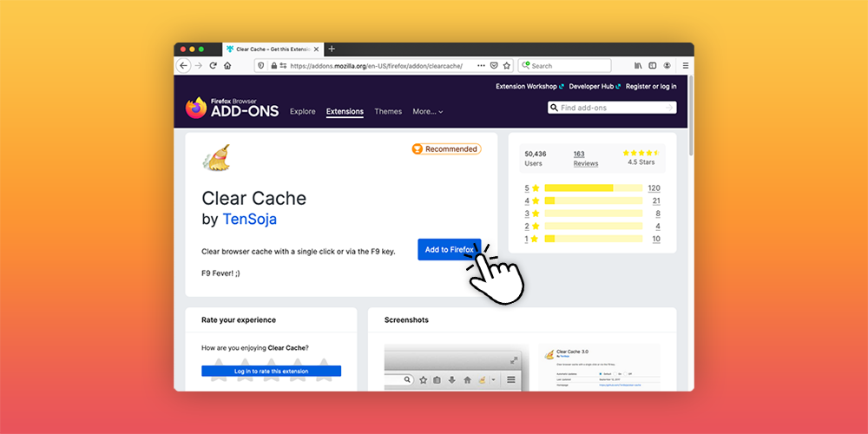Open the tracking protection shield icon
Screen dimensions: 868x434
[x=262, y=65]
